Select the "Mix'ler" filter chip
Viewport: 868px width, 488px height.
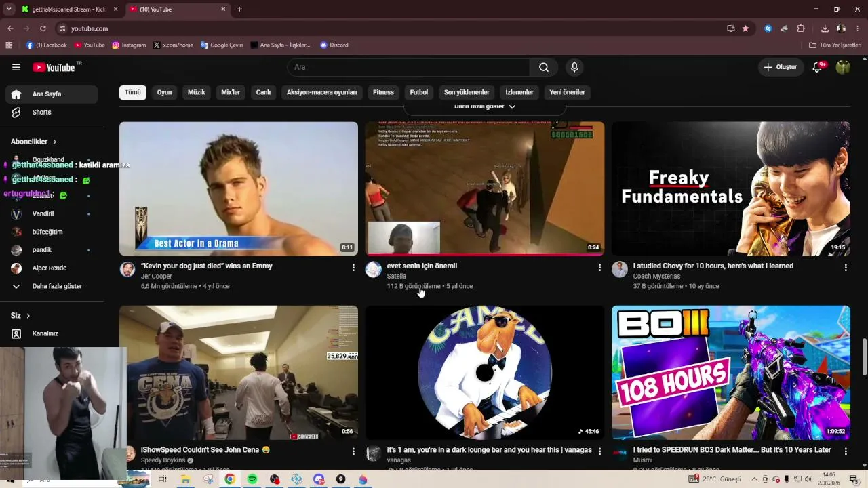231,92
